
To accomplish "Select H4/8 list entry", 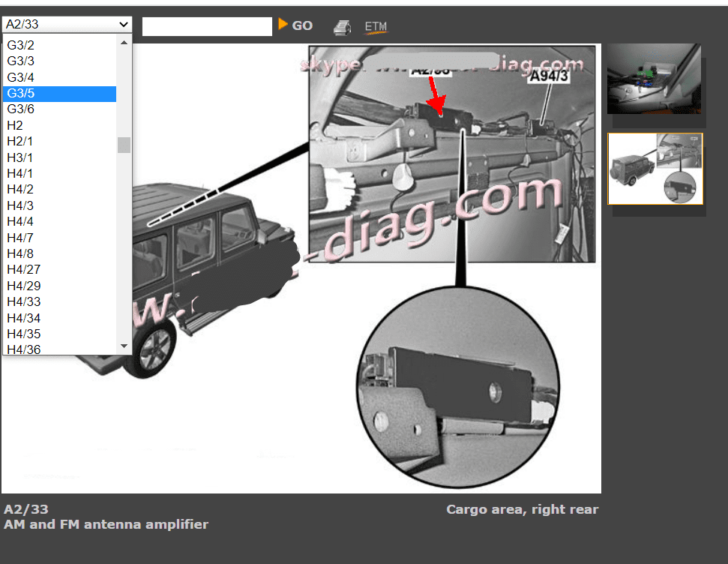I will point(20,253).
